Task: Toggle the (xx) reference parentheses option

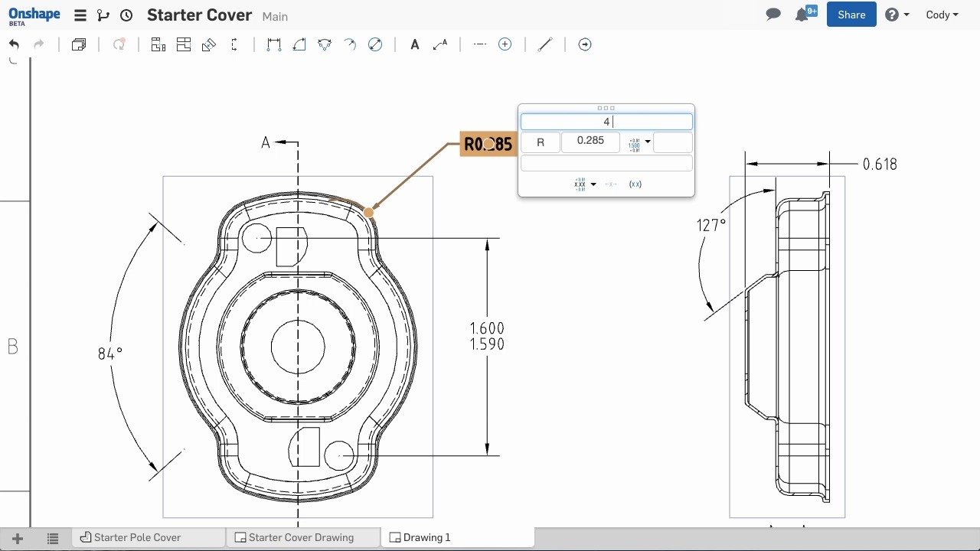Action: (635, 184)
